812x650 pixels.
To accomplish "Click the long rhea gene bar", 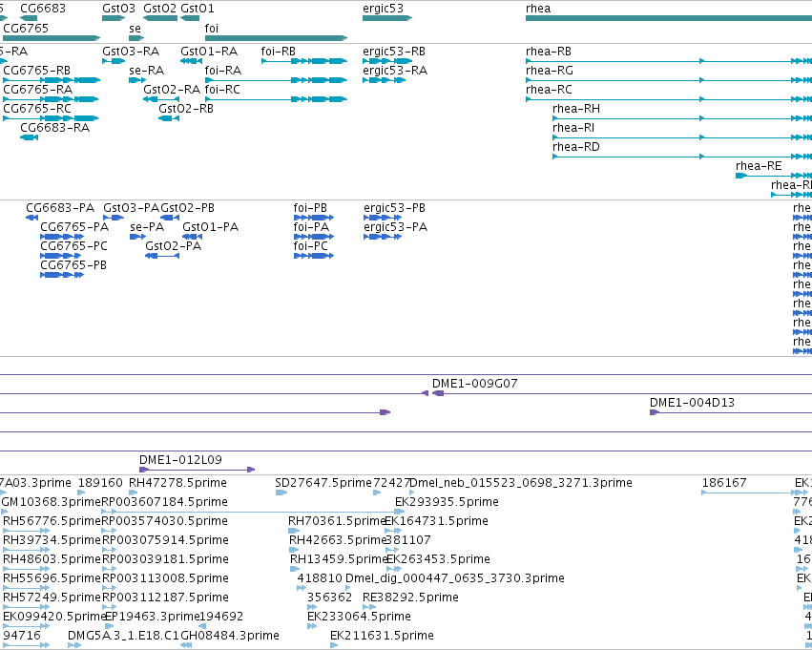I will [x=669, y=18].
